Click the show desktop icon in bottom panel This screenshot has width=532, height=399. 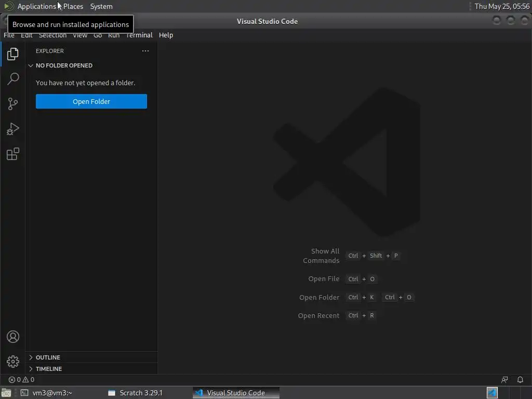(6, 393)
